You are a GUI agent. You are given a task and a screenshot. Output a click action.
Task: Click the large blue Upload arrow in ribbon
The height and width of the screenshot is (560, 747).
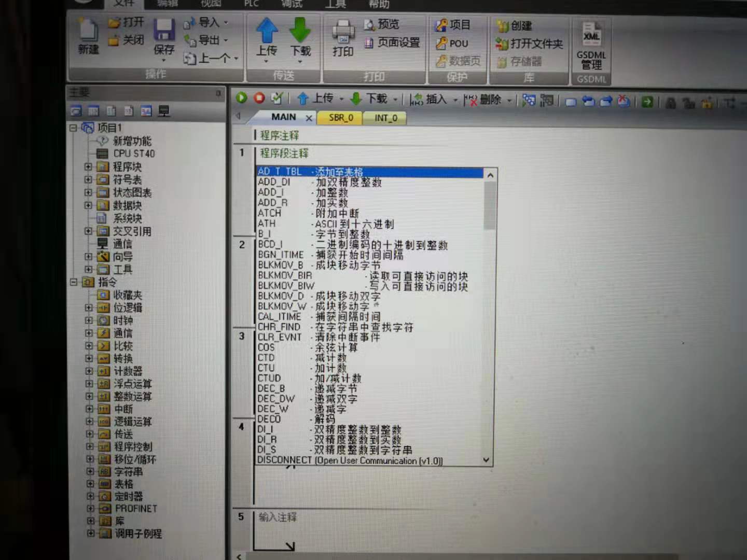(x=267, y=31)
